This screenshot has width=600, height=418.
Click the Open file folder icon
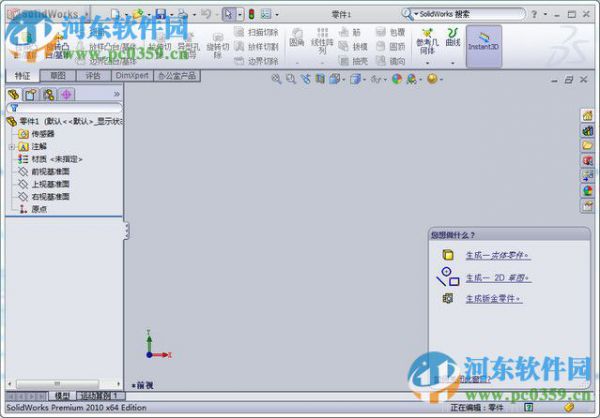pos(138,15)
